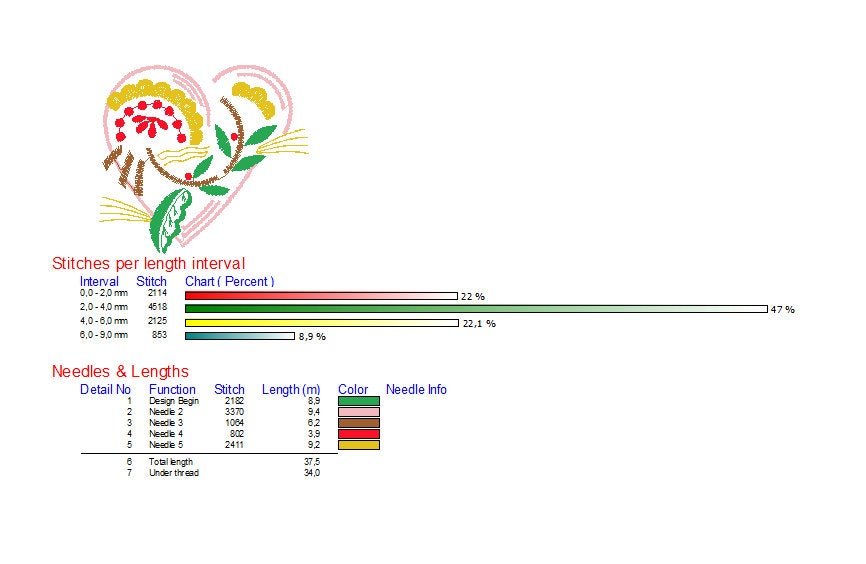Click length value '9,4'
This screenshot has height=564, width=866.
point(314,412)
